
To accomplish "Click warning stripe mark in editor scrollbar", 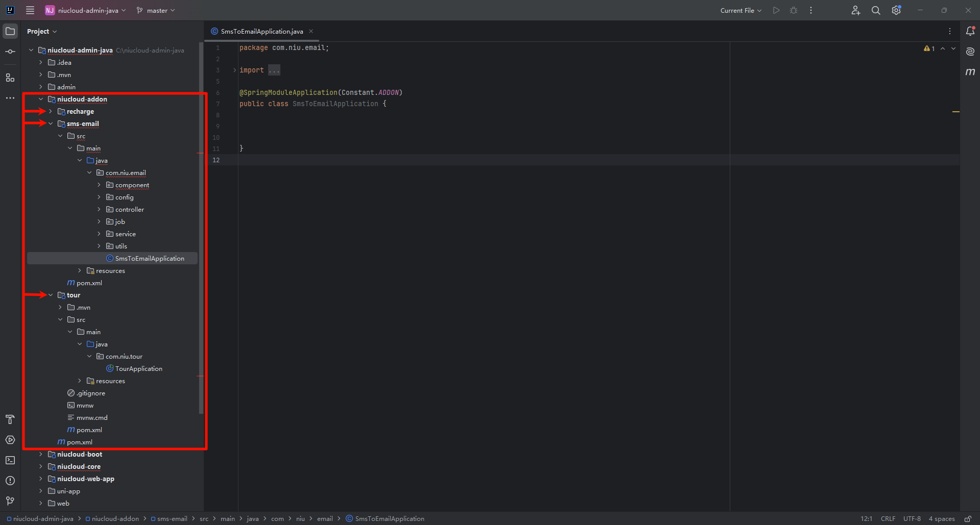I will [956, 111].
